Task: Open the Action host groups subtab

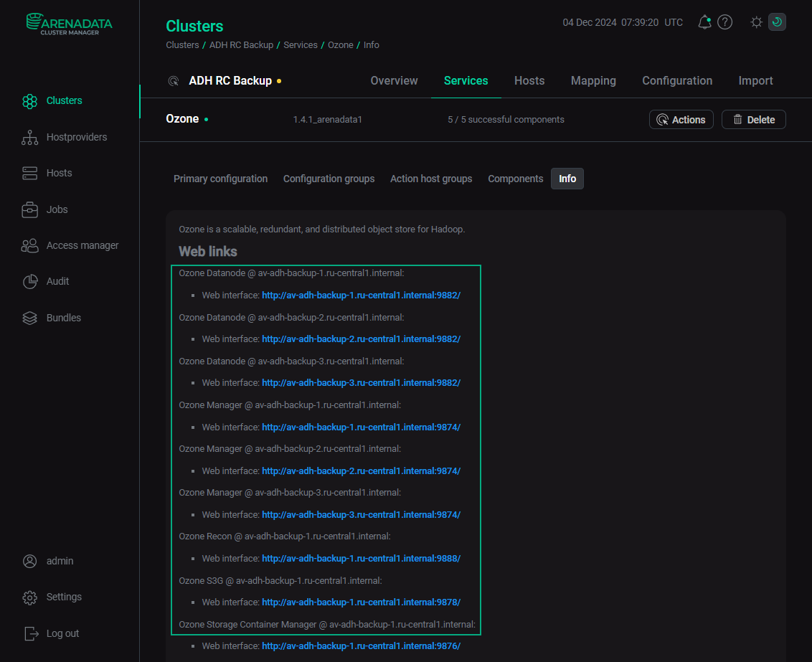Action: tap(431, 179)
